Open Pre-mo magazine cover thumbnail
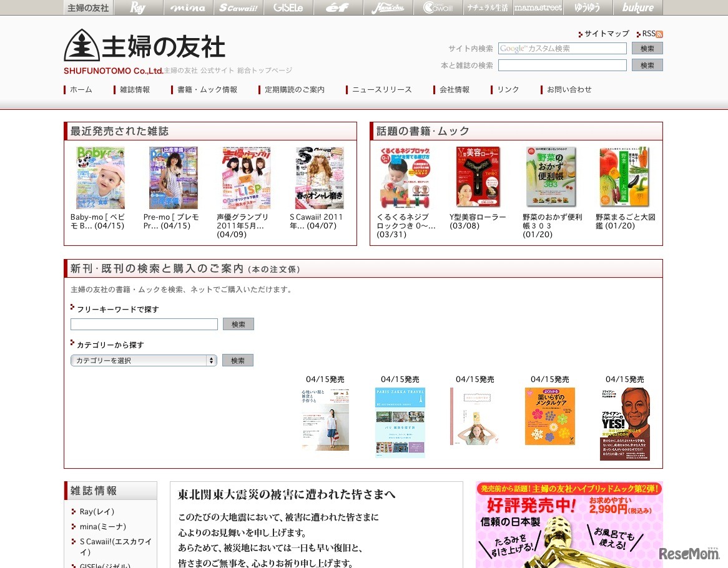This screenshot has width=728, height=568. 173,178
